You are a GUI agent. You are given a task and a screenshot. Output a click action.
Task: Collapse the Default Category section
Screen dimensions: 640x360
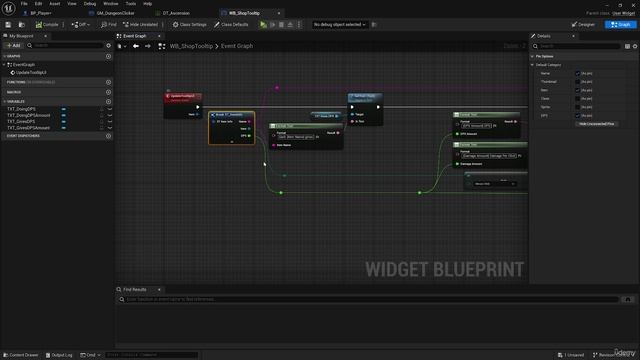coord(532,65)
